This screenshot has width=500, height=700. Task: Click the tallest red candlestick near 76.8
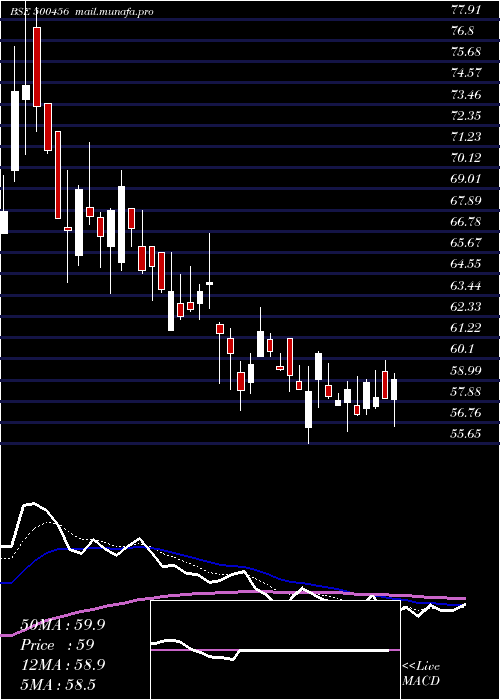(36, 67)
